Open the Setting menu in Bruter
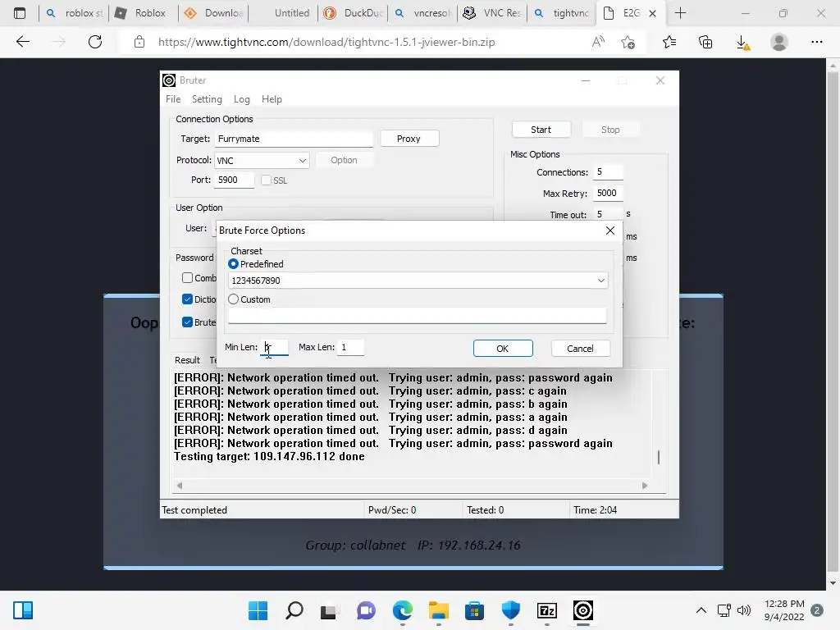 coord(207,99)
